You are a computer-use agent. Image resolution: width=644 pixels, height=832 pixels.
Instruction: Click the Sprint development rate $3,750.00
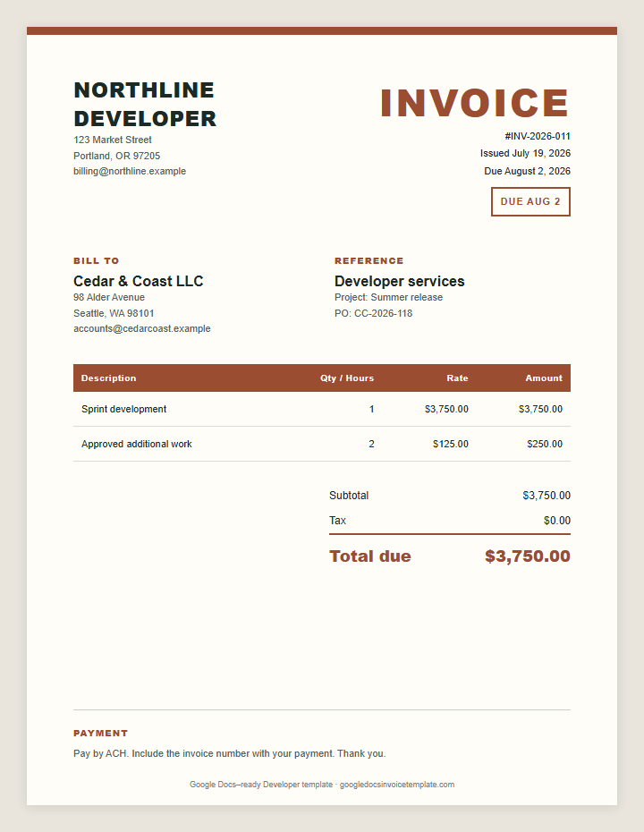pos(446,409)
